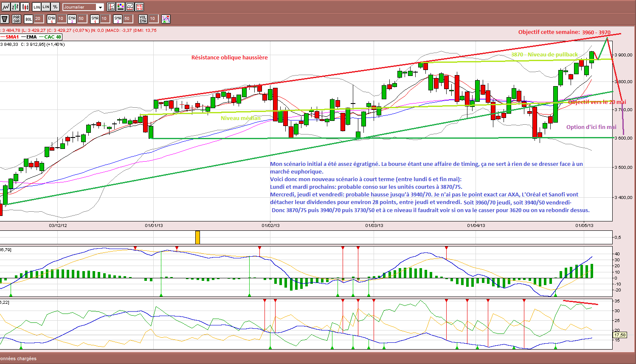Screen dimensions: 636x364
Task: Click the 3 600,00 price axis label
Action: pos(623,138)
